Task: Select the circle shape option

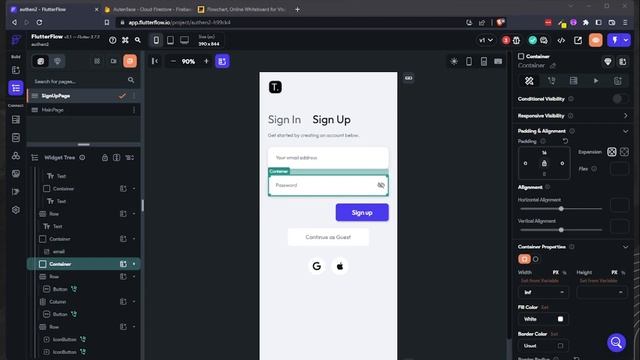Action: 536,259
